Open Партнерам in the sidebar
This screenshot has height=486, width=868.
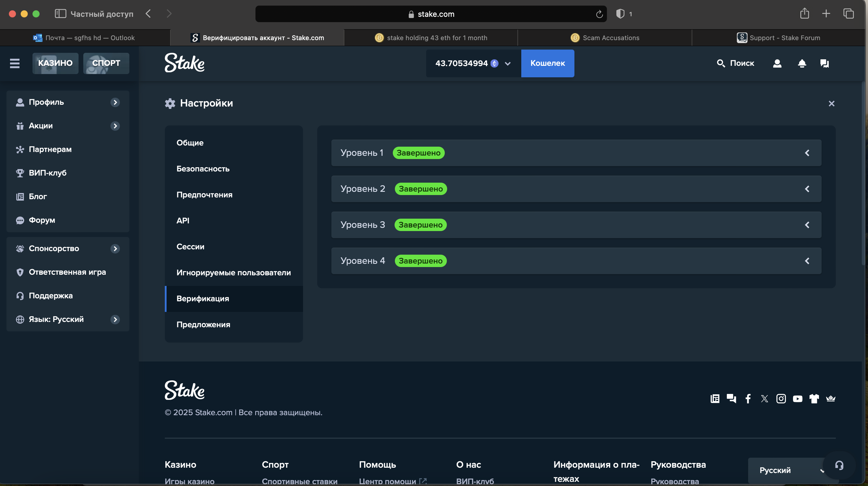[x=68, y=149]
